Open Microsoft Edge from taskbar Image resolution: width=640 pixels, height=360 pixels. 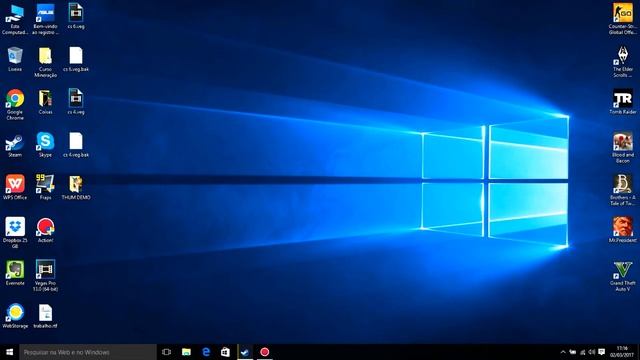[x=206, y=352]
